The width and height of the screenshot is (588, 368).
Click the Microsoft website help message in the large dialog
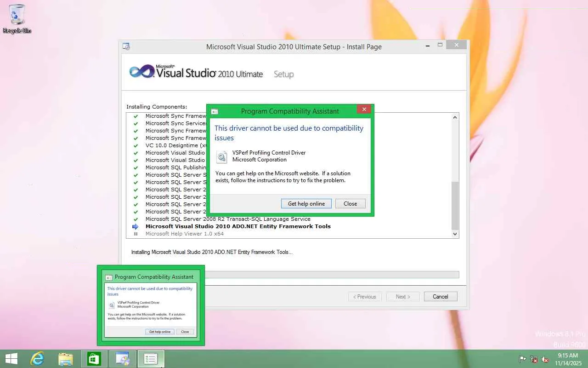pyautogui.click(x=283, y=177)
